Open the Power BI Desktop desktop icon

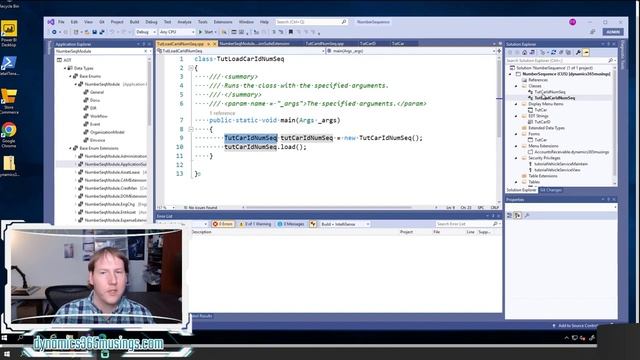coord(9,33)
